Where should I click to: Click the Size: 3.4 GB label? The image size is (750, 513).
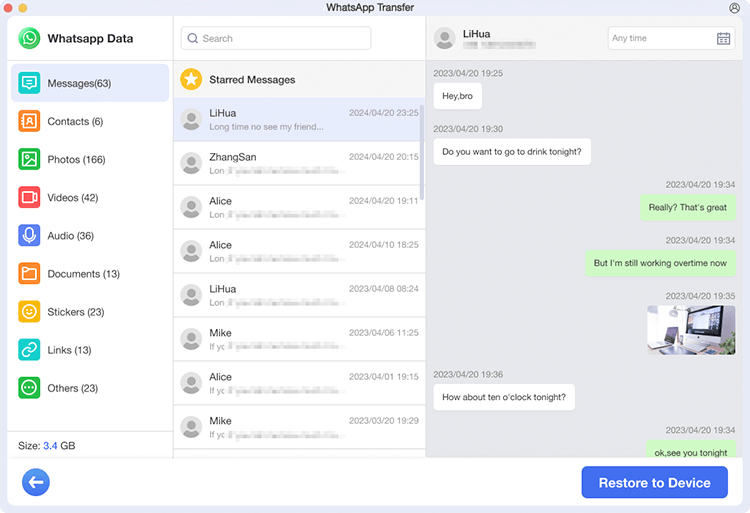point(46,446)
